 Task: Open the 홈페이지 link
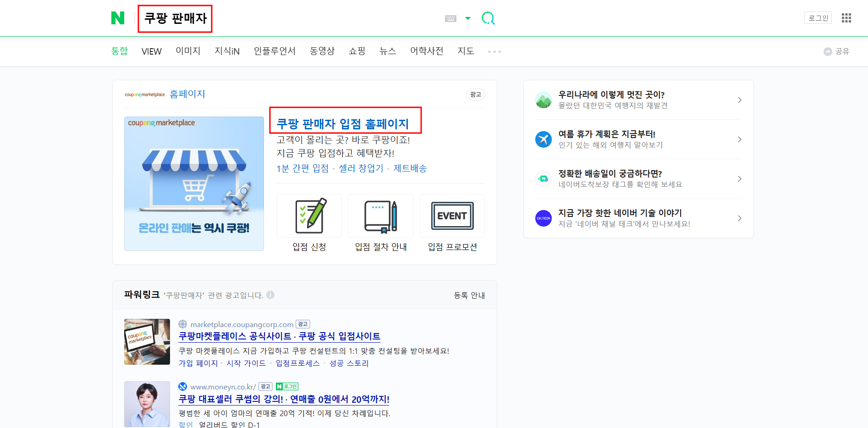(x=187, y=94)
